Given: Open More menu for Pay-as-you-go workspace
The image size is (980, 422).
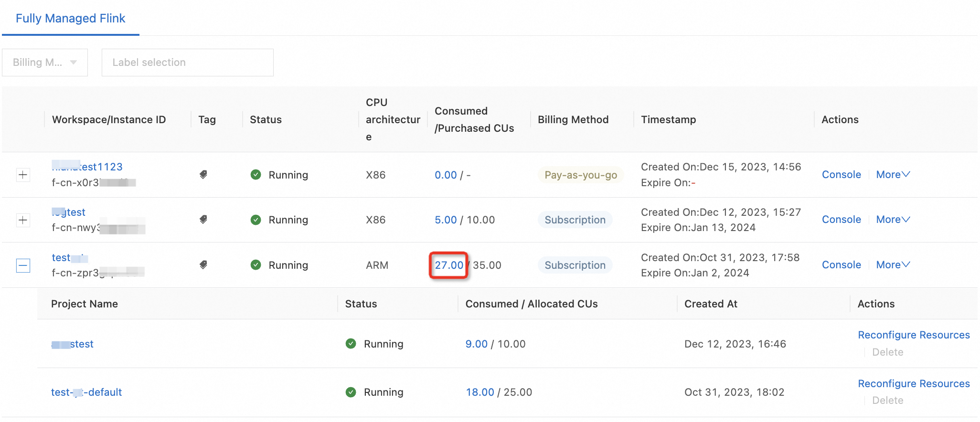Looking at the screenshot, I should [x=893, y=175].
